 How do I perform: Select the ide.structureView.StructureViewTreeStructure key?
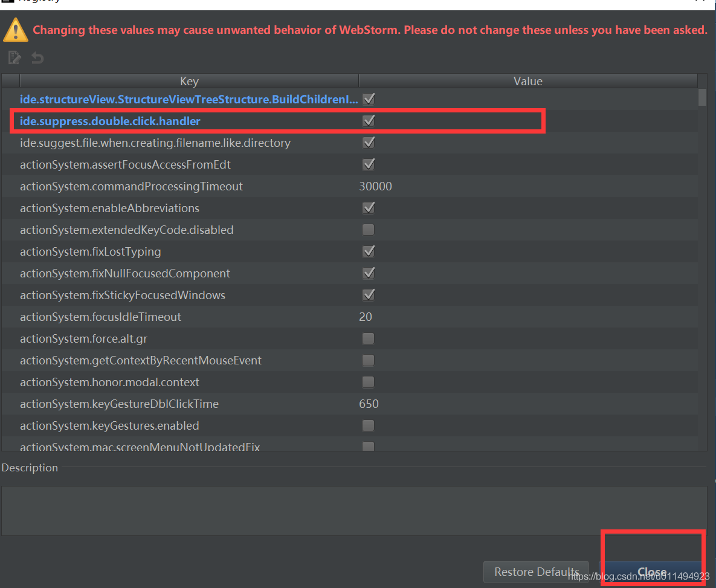click(x=189, y=99)
